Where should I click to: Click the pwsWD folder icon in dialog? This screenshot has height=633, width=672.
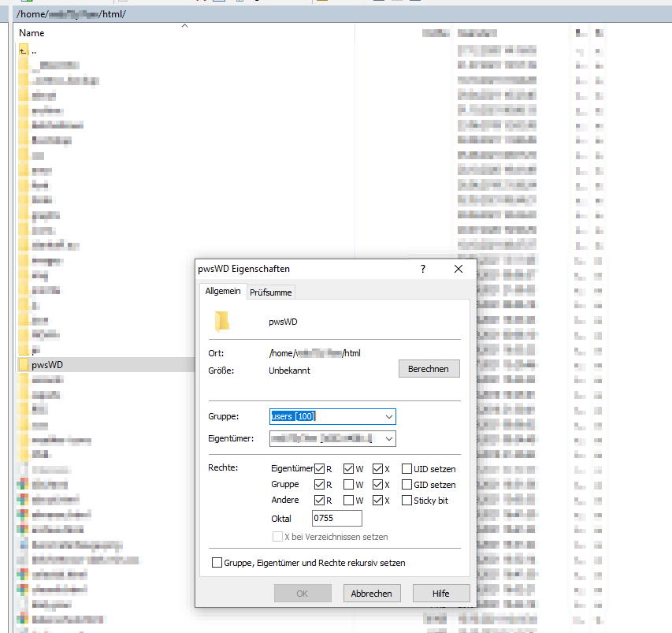pyautogui.click(x=222, y=322)
